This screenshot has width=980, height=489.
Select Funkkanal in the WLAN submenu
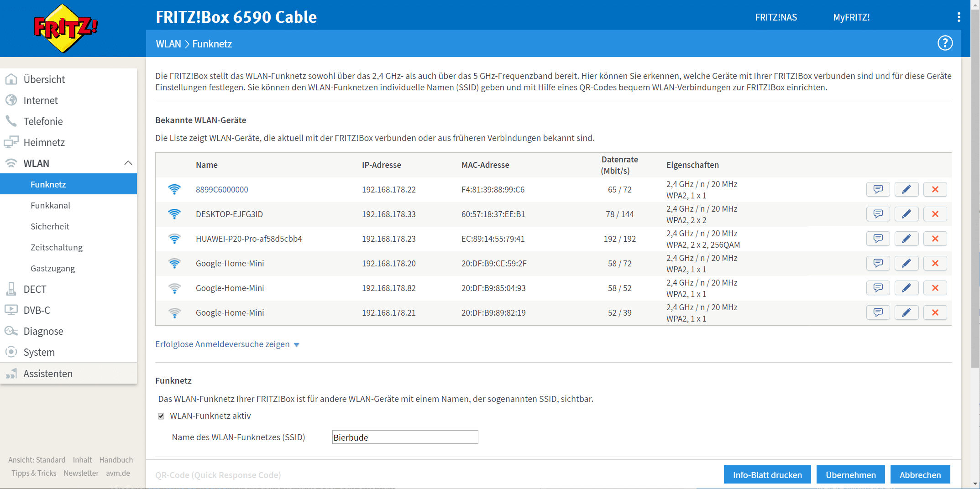(50, 205)
